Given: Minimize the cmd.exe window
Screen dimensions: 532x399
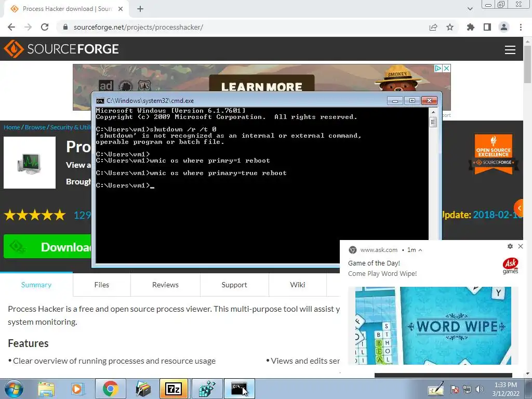Looking at the screenshot, I should tap(395, 100).
